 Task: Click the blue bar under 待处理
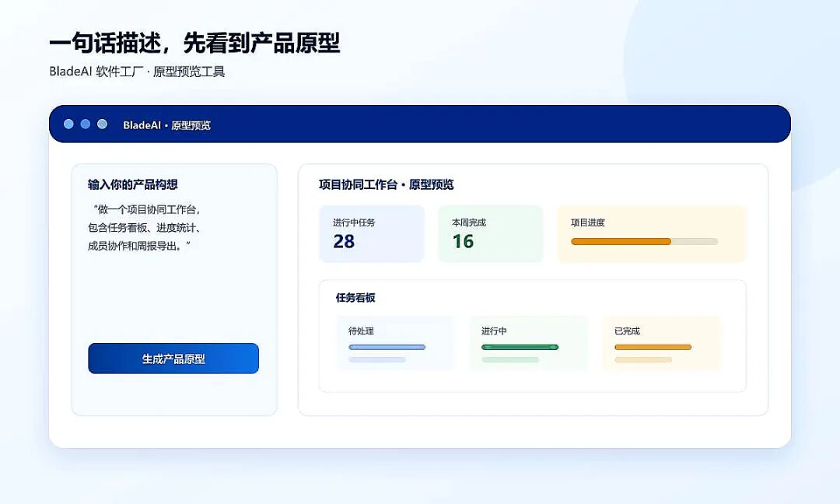(x=387, y=347)
